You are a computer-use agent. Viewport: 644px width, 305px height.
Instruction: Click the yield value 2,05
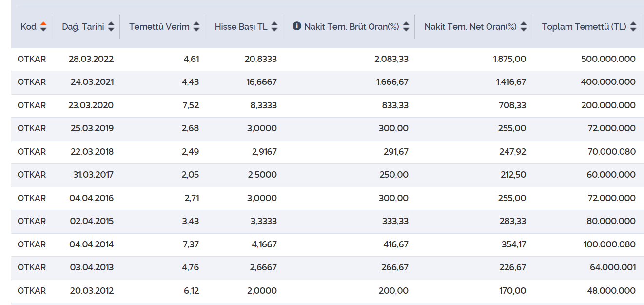point(191,175)
